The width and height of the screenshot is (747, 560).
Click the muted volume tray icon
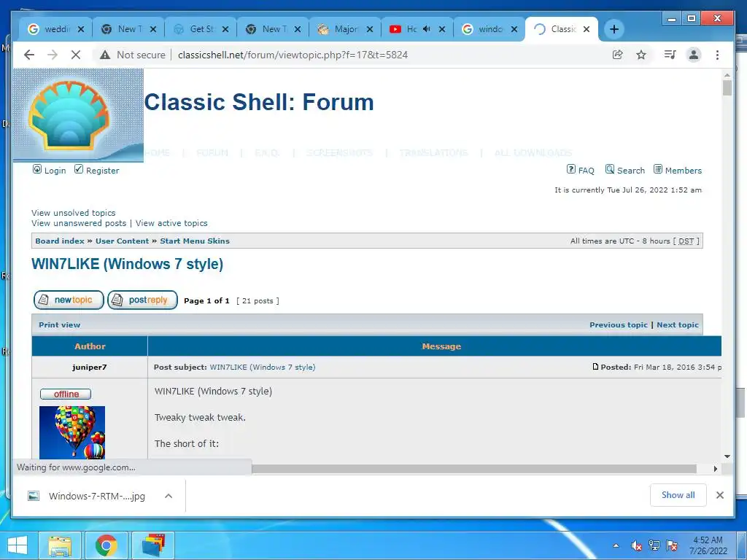pos(636,545)
